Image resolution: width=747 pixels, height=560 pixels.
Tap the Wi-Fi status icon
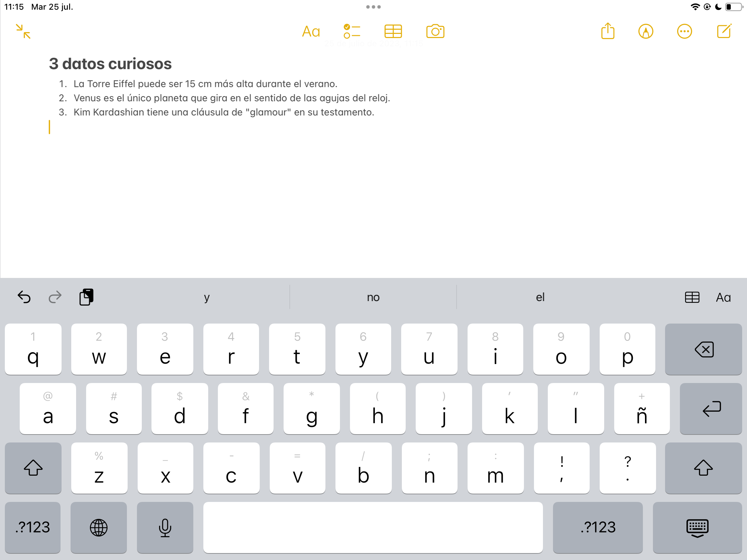(x=695, y=7)
